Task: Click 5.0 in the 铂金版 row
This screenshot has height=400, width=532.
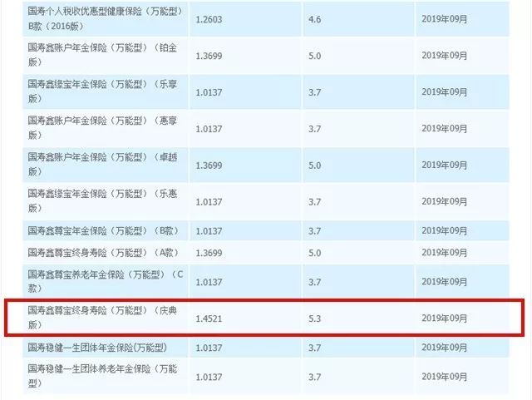Action: pos(314,56)
